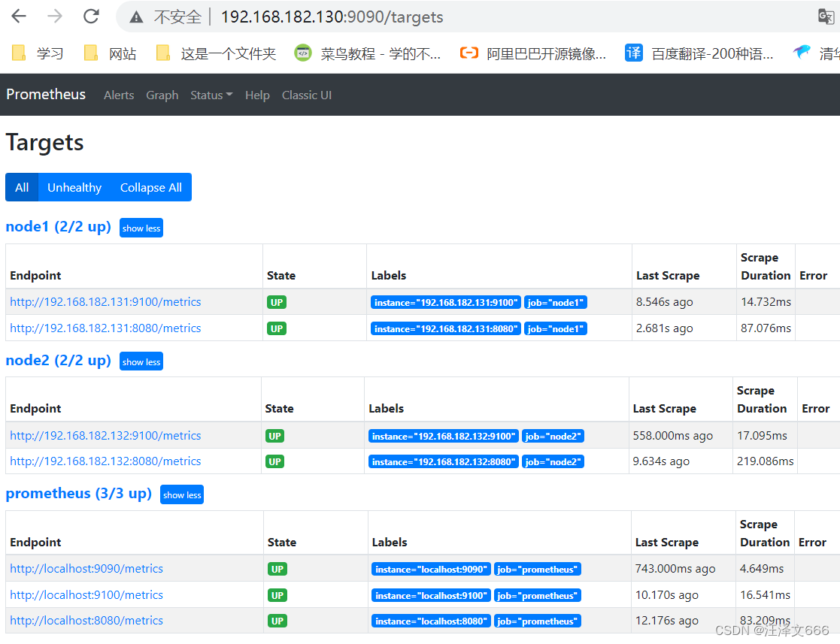Click the 4.649ms scrape duration value

point(762,569)
